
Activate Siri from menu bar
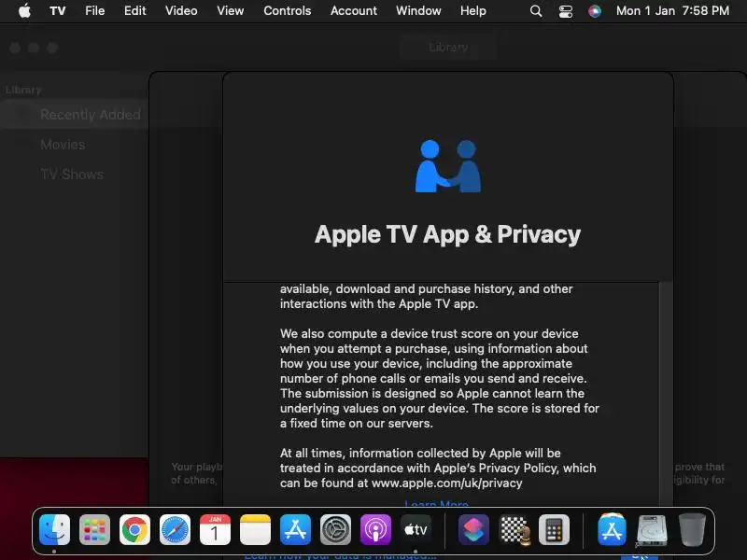(595, 11)
